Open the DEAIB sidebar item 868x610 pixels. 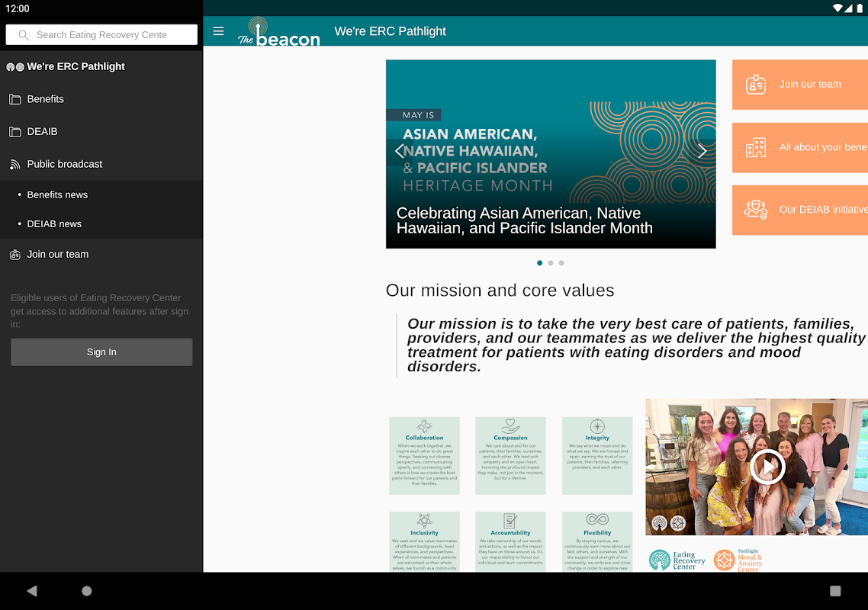[101, 132]
